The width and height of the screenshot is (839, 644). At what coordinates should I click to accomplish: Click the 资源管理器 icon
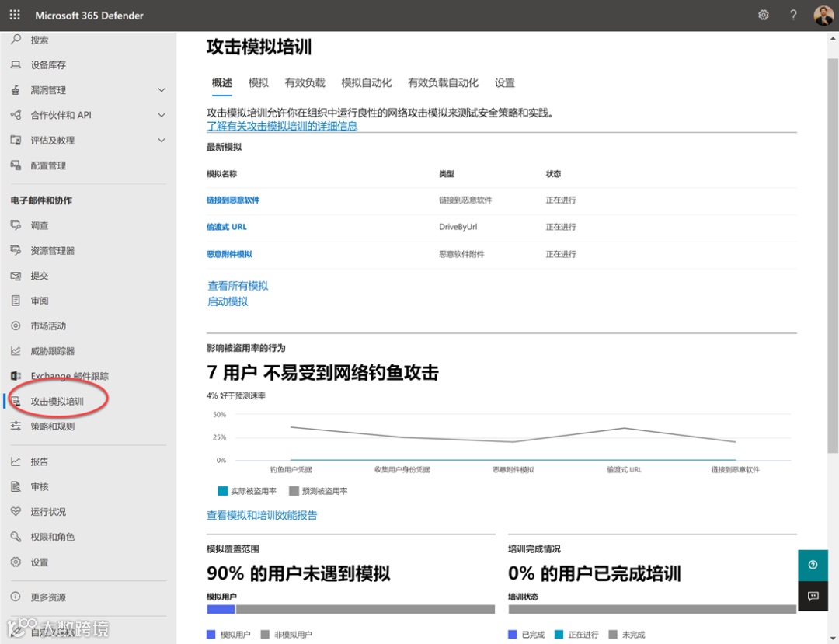click(16, 250)
